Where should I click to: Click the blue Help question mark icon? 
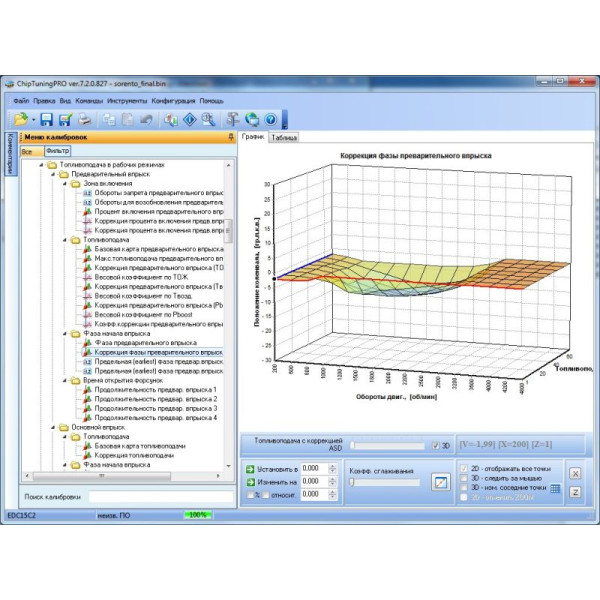pos(269,119)
